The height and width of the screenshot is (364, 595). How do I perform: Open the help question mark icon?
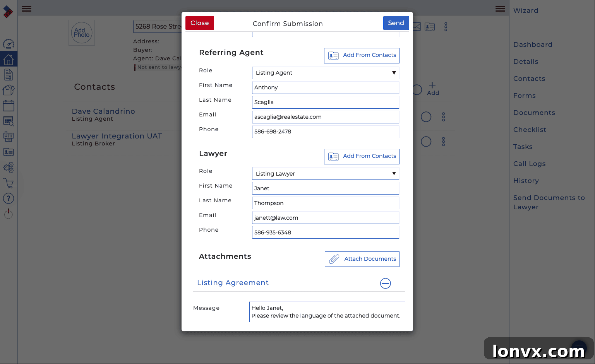9,198
